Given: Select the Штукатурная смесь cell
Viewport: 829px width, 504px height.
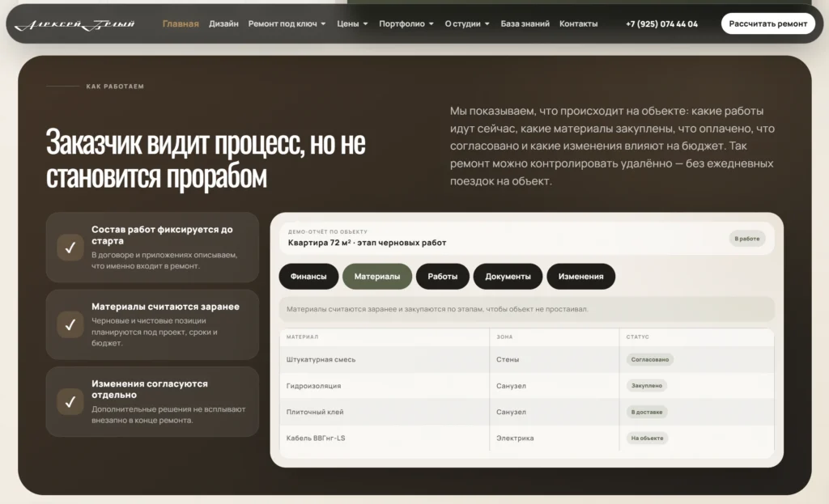Looking at the screenshot, I should coord(385,359).
